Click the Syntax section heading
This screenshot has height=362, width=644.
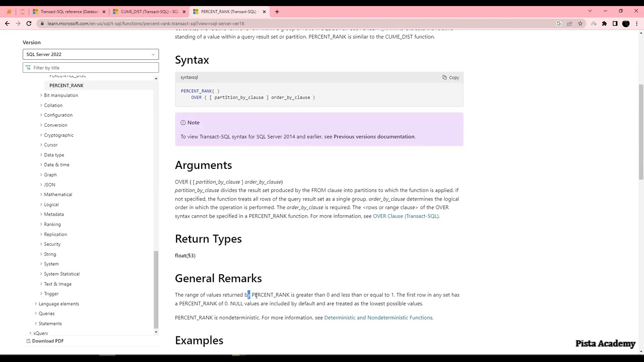pyautogui.click(x=192, y=60)
